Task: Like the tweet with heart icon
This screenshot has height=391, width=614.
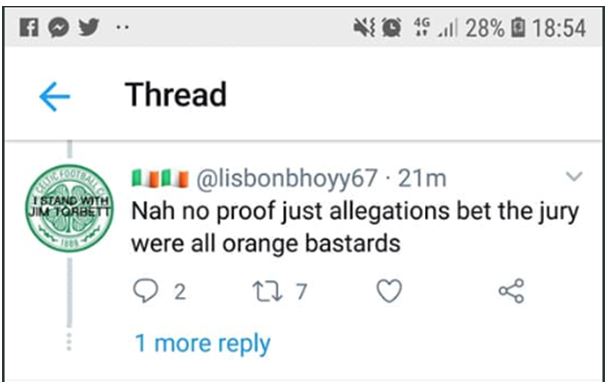Action: (x=389, y=291)
